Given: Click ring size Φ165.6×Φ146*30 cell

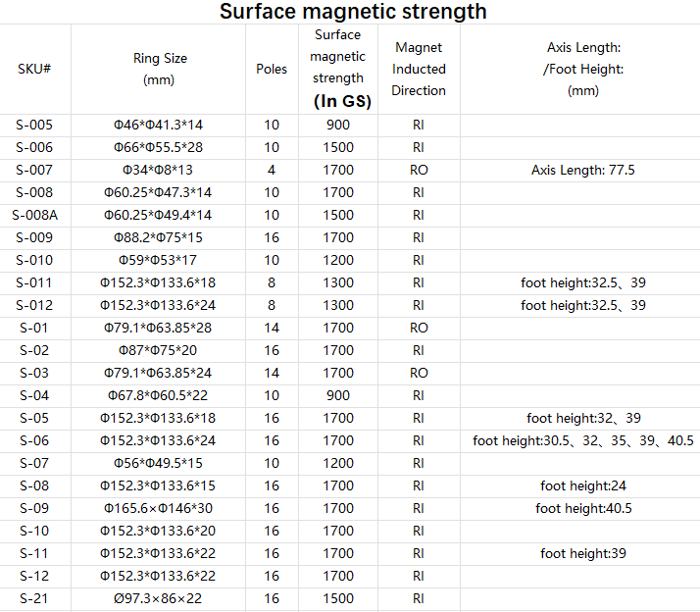Looking at the screenshot, I should pyautogui.click(x=159, y=509).
